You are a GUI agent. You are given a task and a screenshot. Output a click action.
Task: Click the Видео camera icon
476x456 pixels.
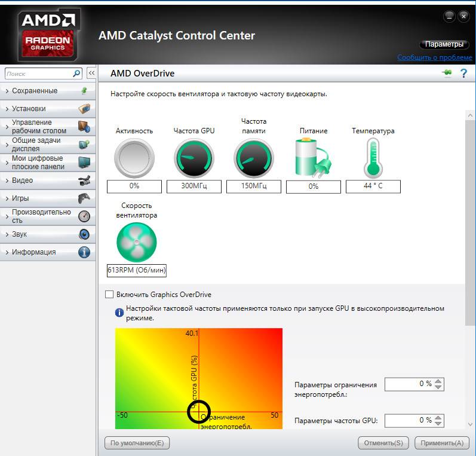point(84,180)
